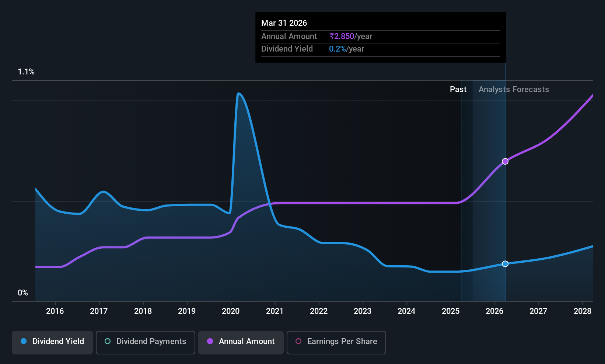Viewport: 605px width, 364px height.
Task: Click the ₹2.850/year annual amount value
Action: [351, 36]
